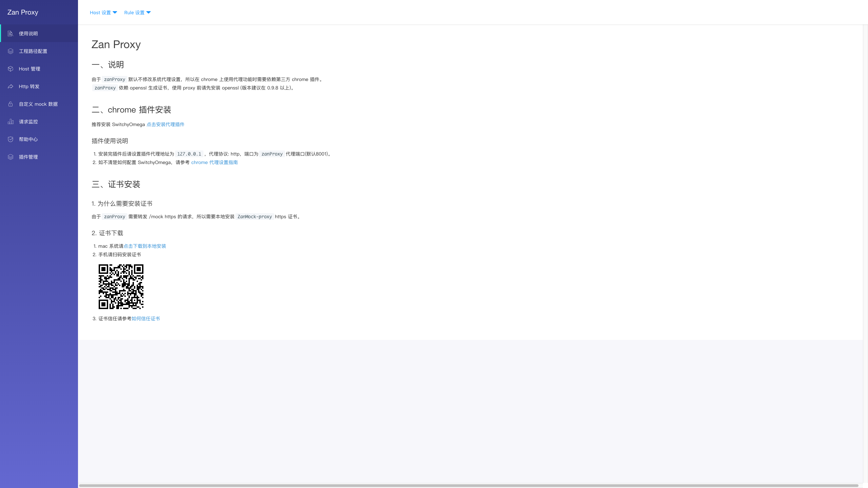The height and width of the screenshot is (488, 868).
Task: Click the 点击安装代理插件 link
Action: pyautogui.click(x=165, y=124)
